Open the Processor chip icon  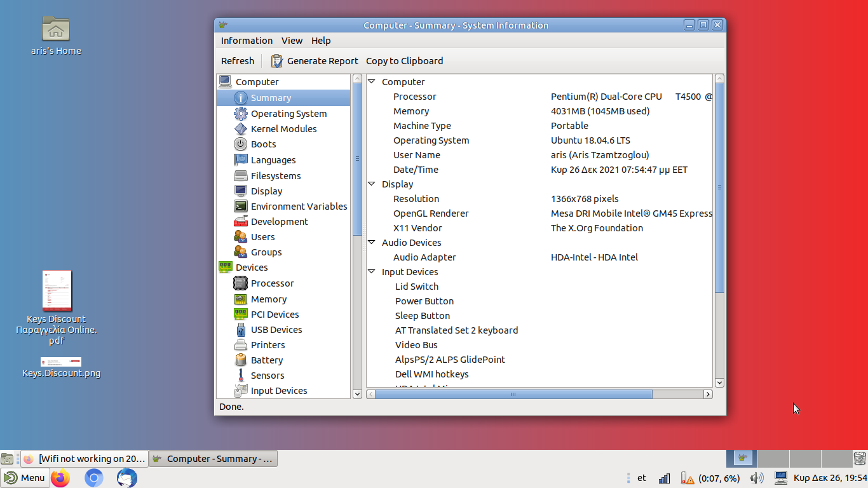coord(241,283)
